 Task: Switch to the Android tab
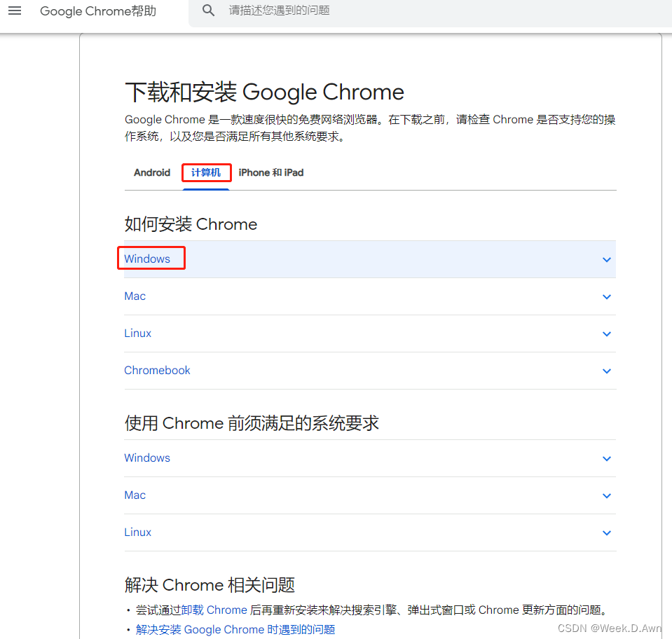pyautogui.click(x=152, y=173)
